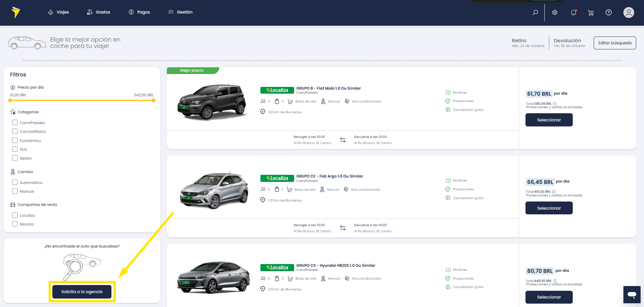The width and height of the screenshot is (644, 307).
Task: Open the Gastos menu
Action: (99, 12)
